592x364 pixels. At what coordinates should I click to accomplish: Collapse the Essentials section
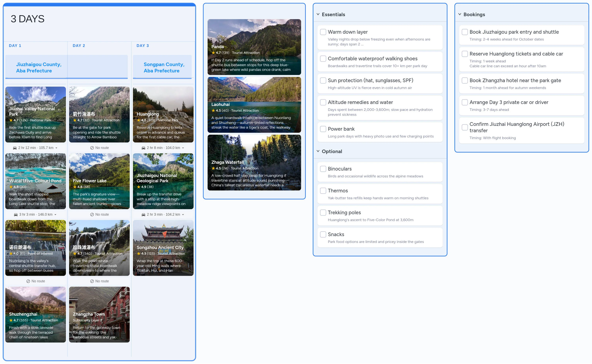318,14
